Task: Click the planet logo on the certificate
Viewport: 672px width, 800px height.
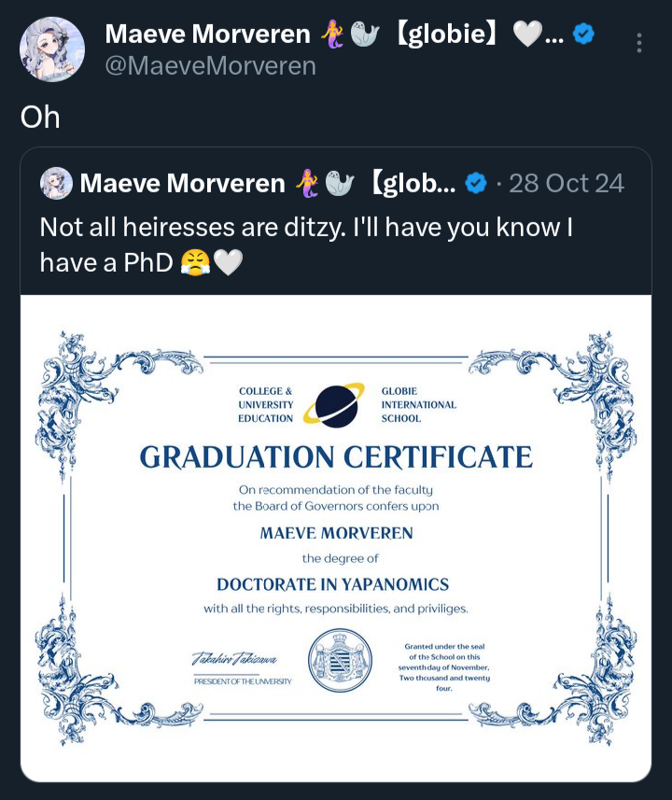Action: point(335,405)
